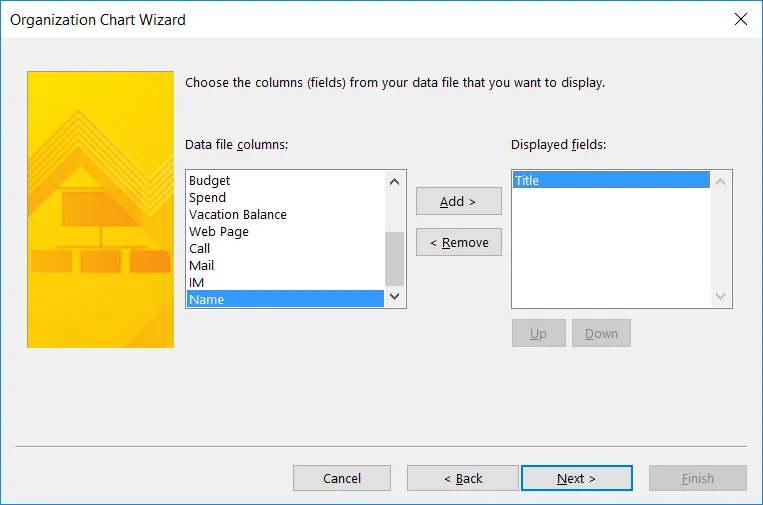
Task: Click Displayed fields scroll up arrow
Action: click(721, 182)
